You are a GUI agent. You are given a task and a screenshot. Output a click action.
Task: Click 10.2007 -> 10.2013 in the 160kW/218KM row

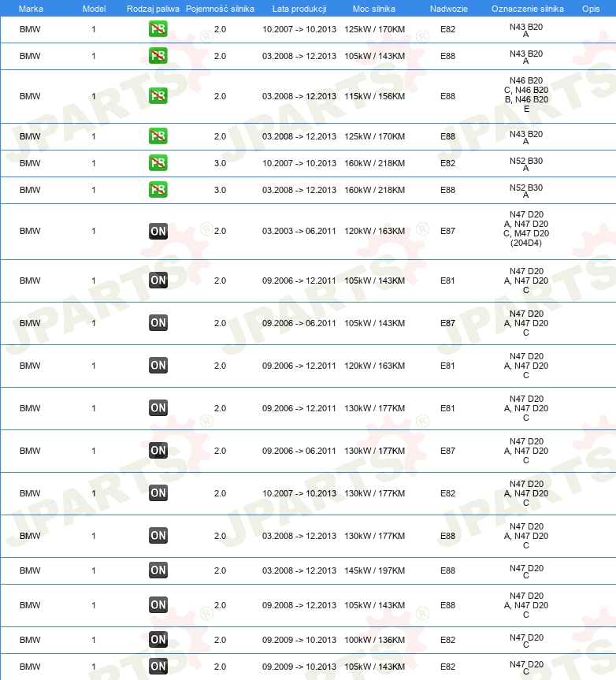click(299, 163)
